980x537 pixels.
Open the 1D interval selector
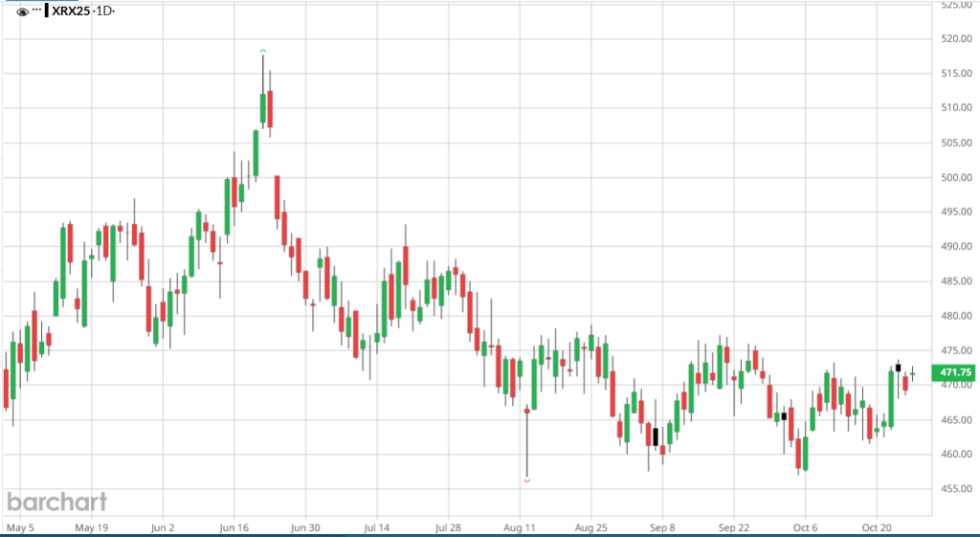tap(102, 11)
